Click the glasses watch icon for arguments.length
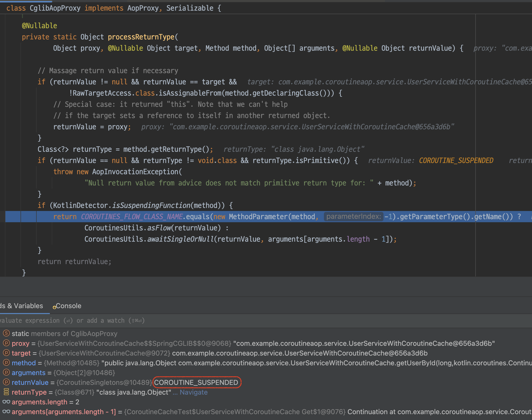 tap(6, 401)
